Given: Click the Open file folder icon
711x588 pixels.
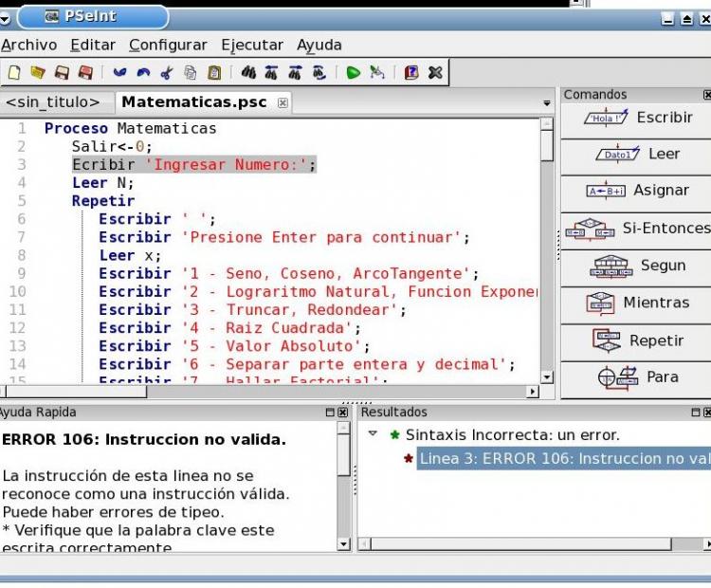Looking at the screenshot, I should (x=38, y=72).
